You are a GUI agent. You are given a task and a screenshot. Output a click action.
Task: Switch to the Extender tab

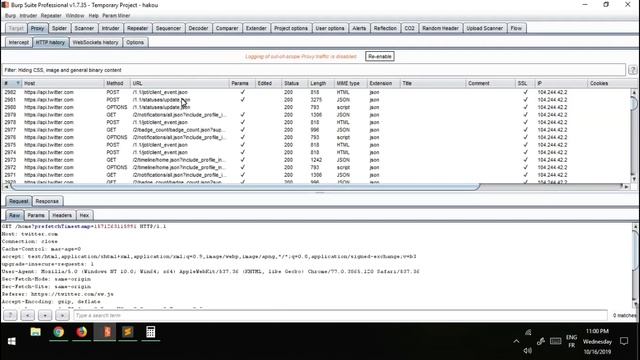coord(256,28)
